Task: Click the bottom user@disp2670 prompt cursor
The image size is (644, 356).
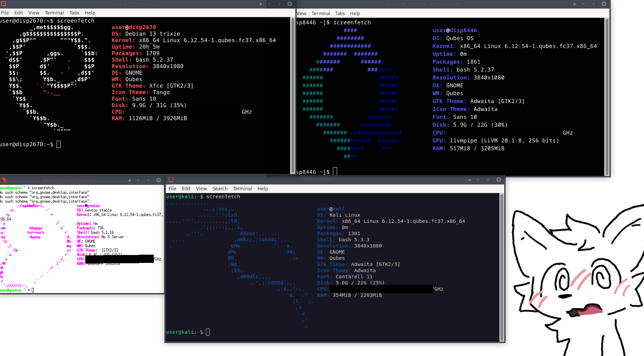Action: point(59,144)
